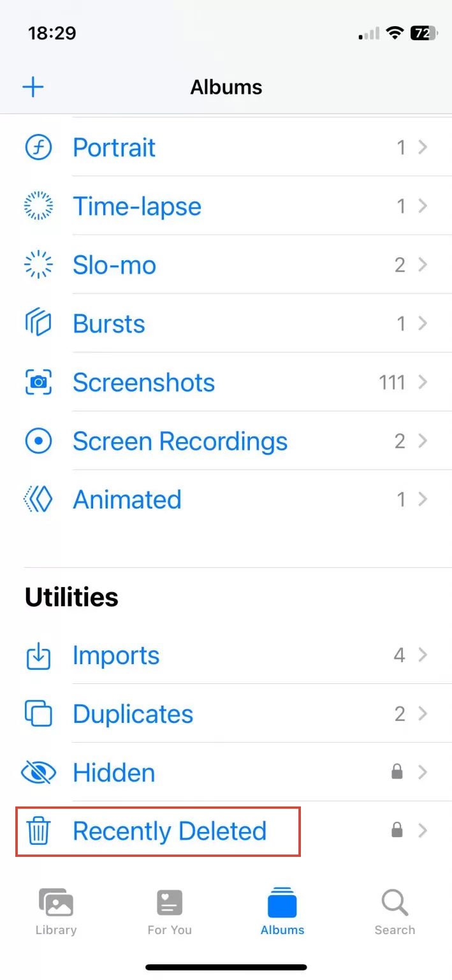Tap the Time-lapse icon

click(x=38, y=206)
